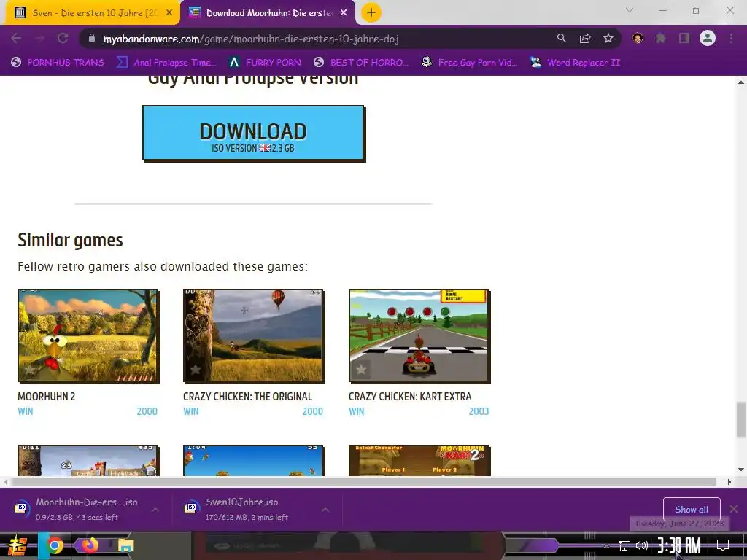The height and width of the screenshot is (560, 747).
Task: Click the favorite star on Kart Extra thumbnail
Action: point(361,369)
